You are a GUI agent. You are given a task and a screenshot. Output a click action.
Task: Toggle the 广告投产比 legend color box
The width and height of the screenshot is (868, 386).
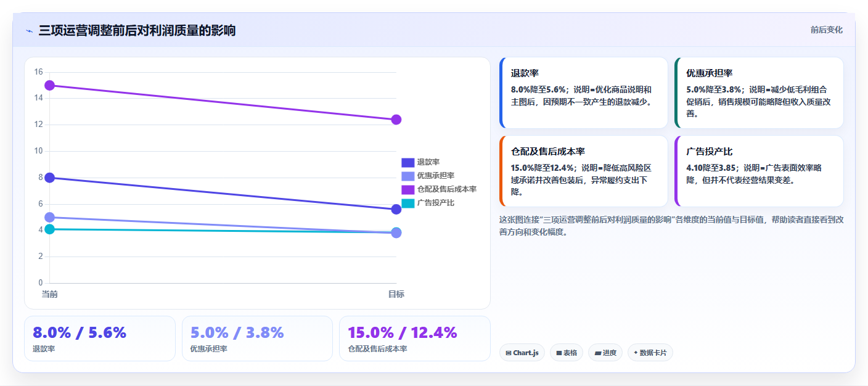pos(407,203)
